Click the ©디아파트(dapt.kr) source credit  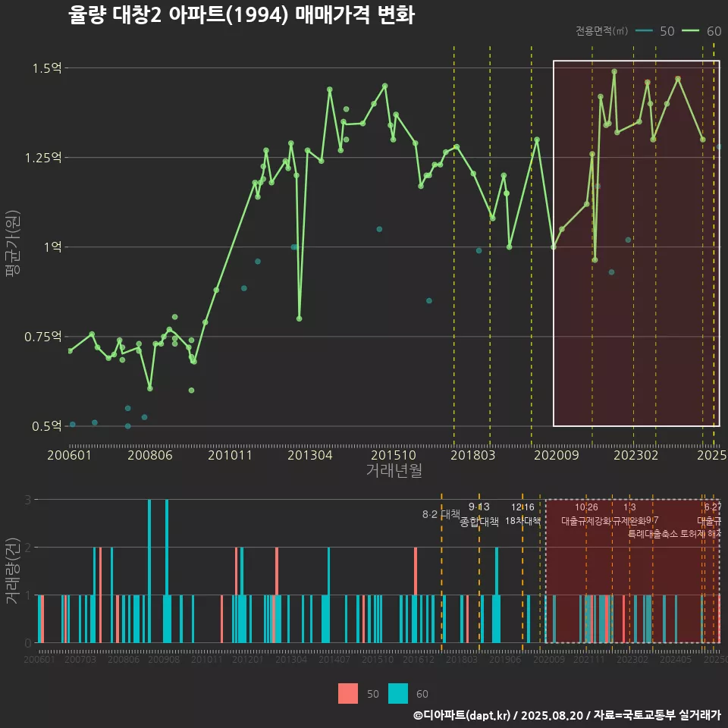pos(462,715)
